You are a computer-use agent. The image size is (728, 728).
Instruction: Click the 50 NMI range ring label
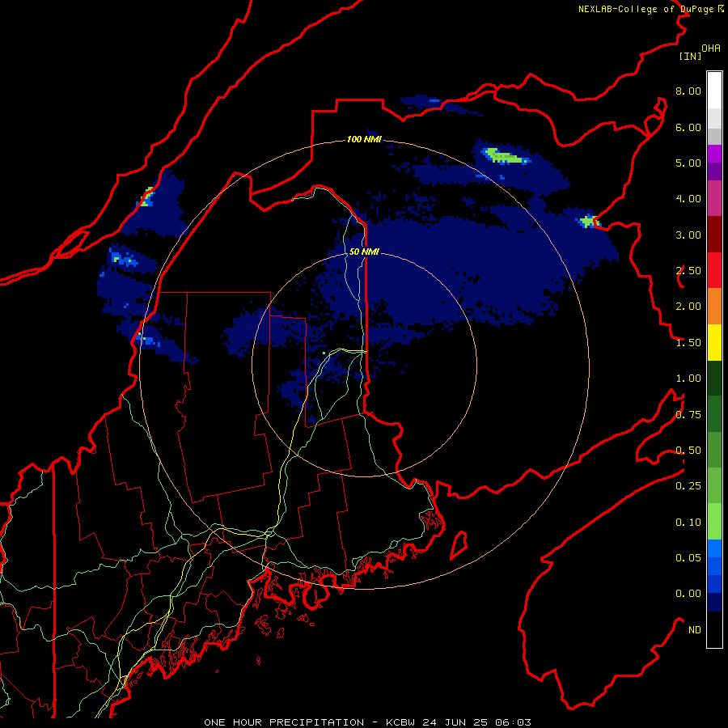point(364,252)
